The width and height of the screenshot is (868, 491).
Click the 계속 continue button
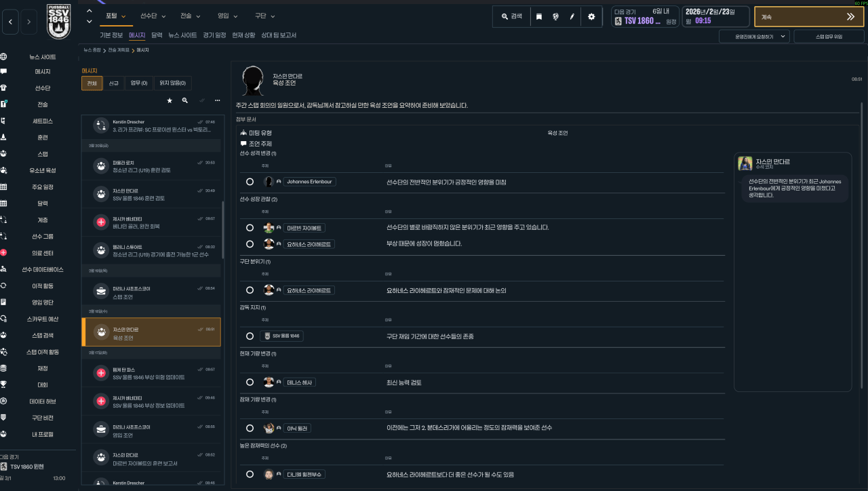[x=809, y=16]
